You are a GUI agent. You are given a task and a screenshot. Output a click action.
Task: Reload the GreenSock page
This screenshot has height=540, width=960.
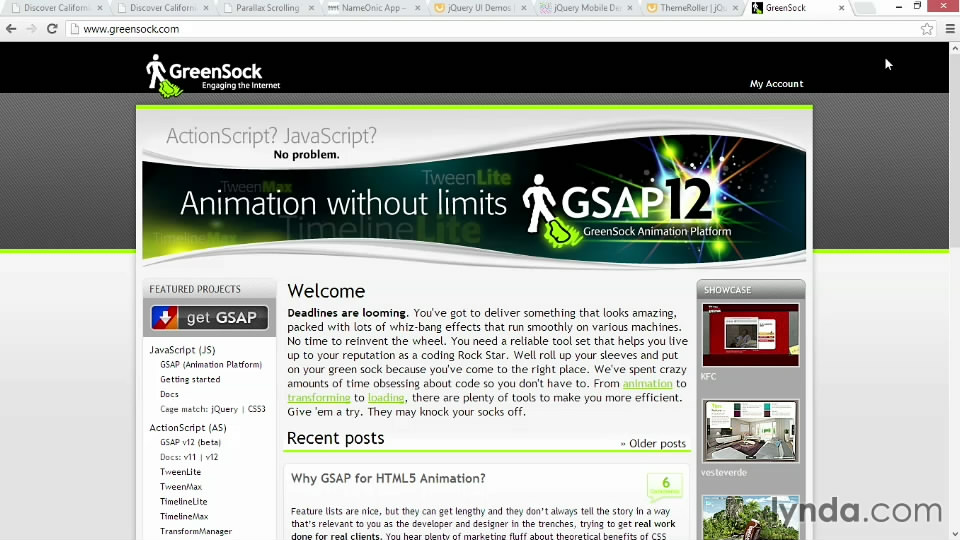tap(52, 29)
